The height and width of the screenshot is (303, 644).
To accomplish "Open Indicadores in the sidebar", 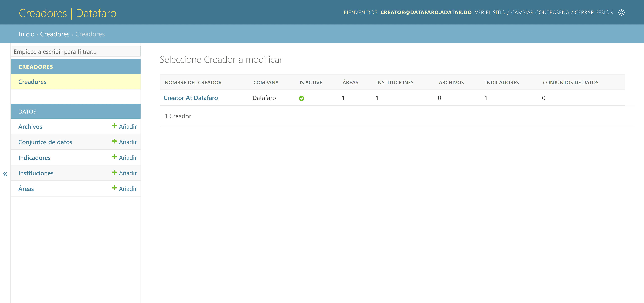I will coord(35,158).
